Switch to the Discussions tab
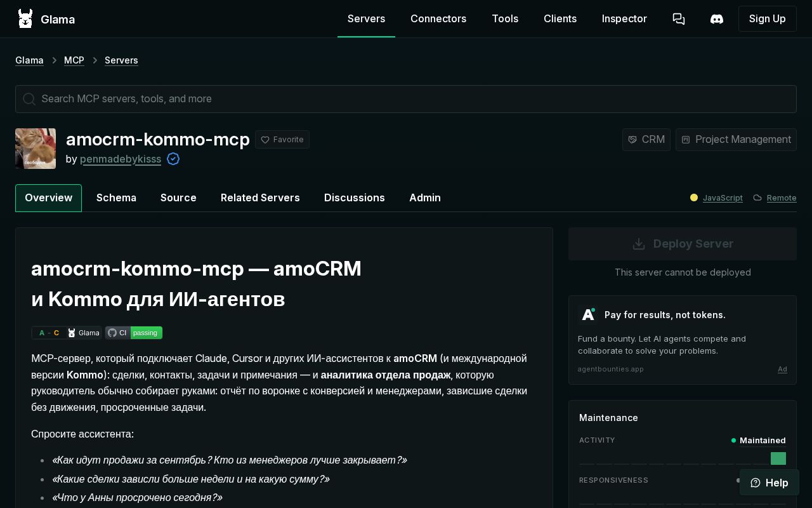Image resolution: width=812 pixels, height=508 pixels. tap(355, 198)
